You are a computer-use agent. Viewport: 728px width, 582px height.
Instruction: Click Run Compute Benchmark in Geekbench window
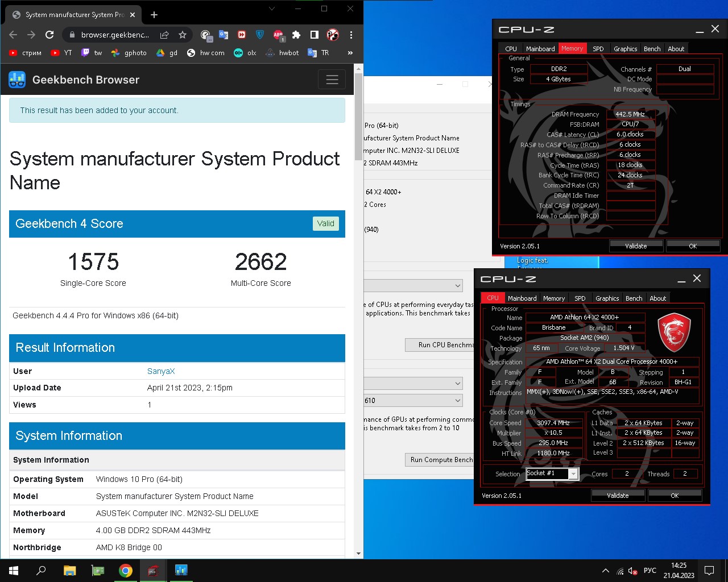440,460
